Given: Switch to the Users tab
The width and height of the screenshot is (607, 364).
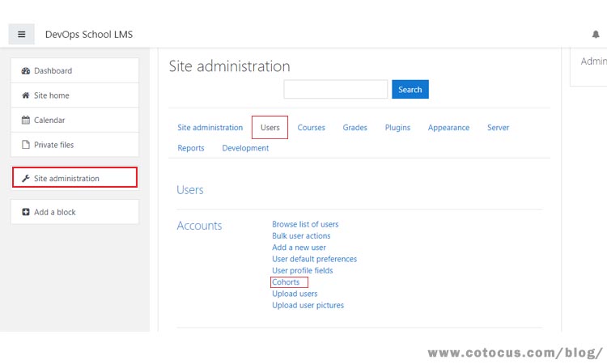Looking at the screenshot, I should click(x=270, y=127).
